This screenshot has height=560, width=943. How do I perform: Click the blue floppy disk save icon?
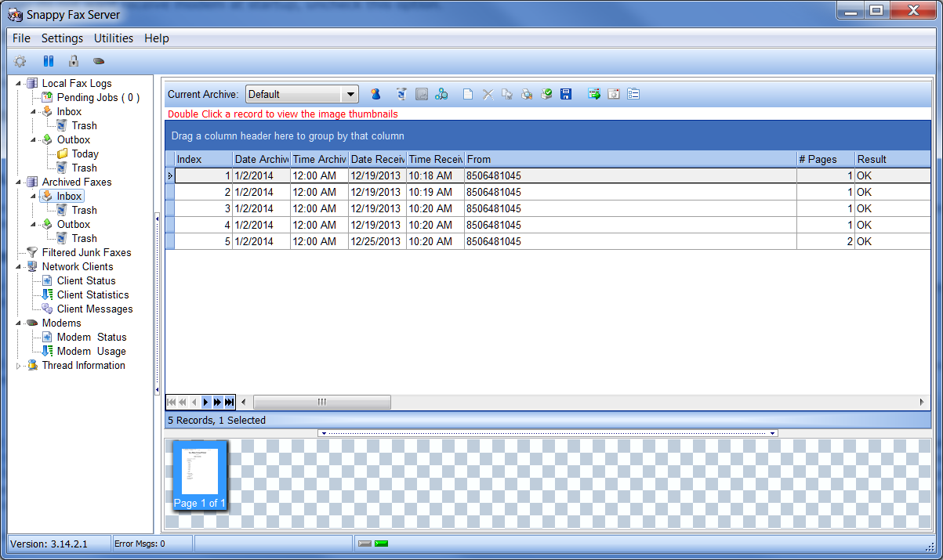566,94
